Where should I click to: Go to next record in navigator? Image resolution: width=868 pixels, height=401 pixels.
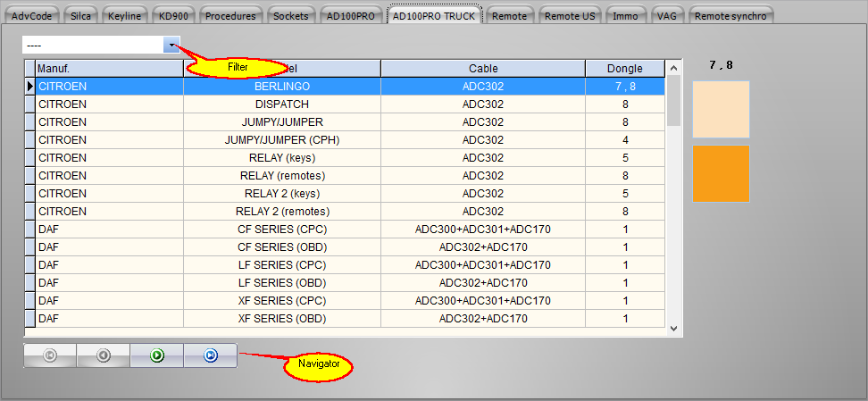pyautogui.click(x=157, y=355)
